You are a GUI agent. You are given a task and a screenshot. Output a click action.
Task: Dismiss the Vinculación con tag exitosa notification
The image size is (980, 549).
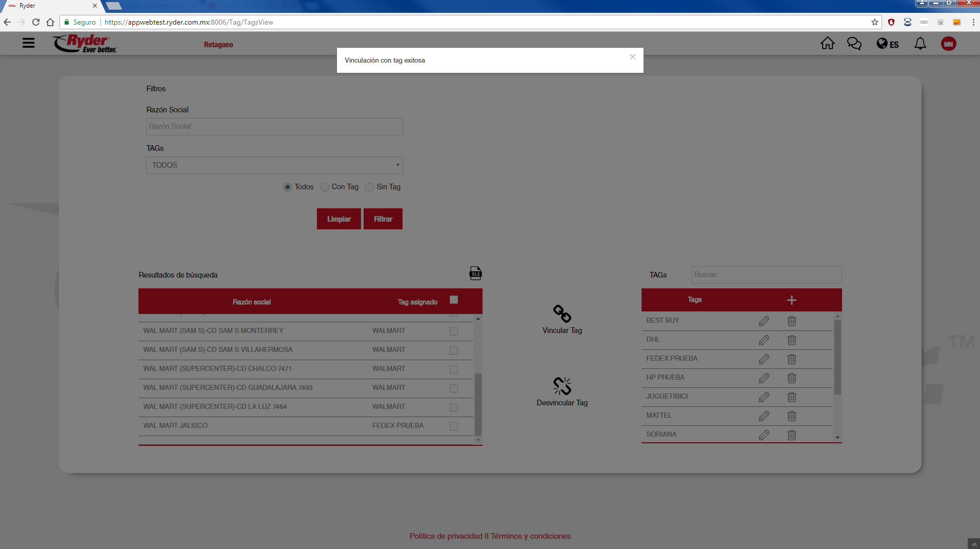(632, 57)
